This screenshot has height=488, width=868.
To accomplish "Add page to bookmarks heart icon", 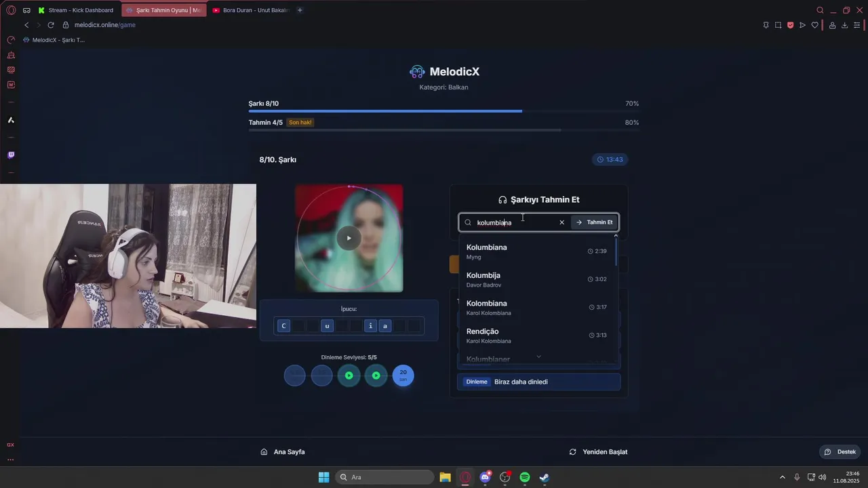I will click(814, 25).
